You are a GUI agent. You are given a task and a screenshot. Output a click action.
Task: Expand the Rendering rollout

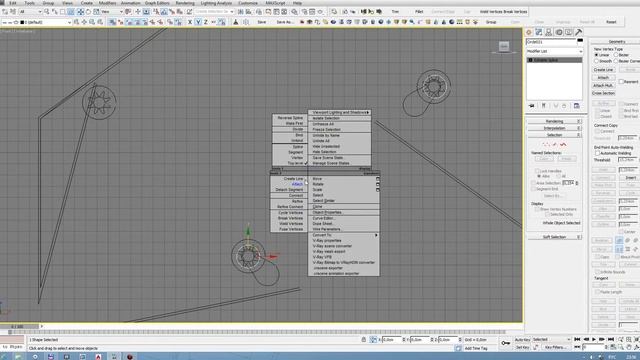tap(554, 121)
